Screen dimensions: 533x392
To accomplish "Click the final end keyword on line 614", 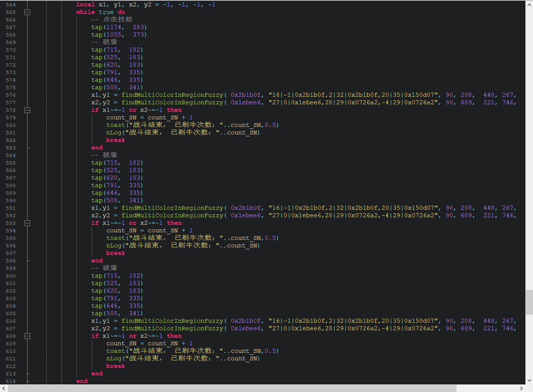I will tap(82, 381).
